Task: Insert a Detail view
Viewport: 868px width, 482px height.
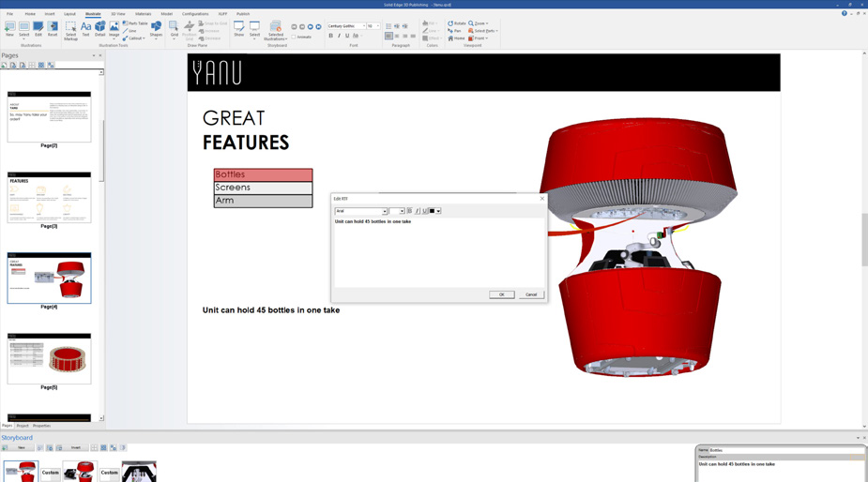Action: point(100,29)
